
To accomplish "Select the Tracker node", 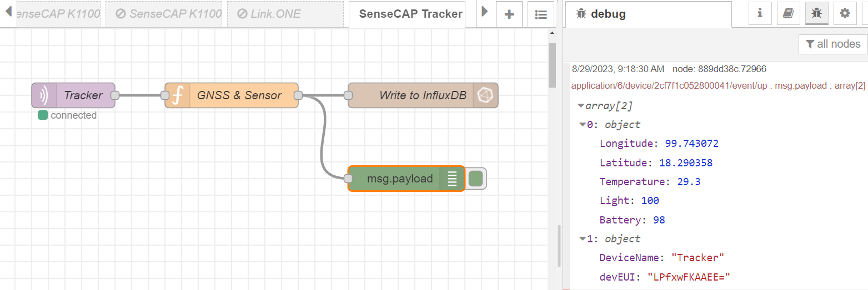I will click(x=73, y=95).
